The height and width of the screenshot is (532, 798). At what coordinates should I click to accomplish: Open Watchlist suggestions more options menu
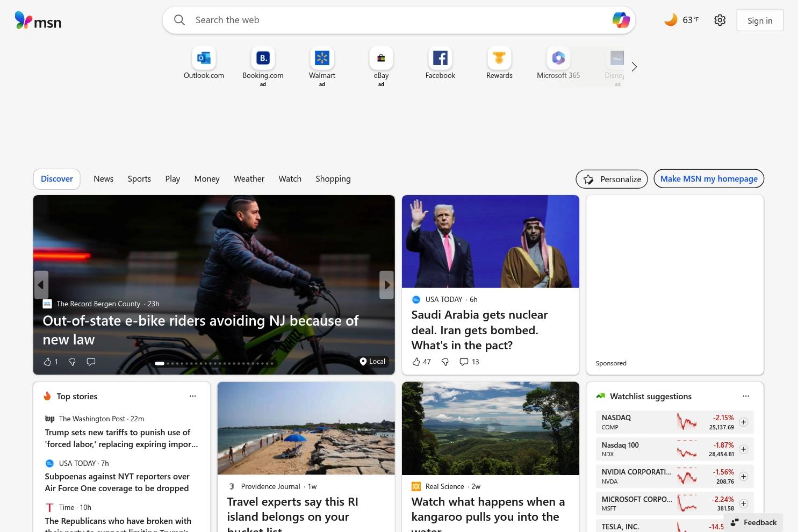tap(746, 396)
